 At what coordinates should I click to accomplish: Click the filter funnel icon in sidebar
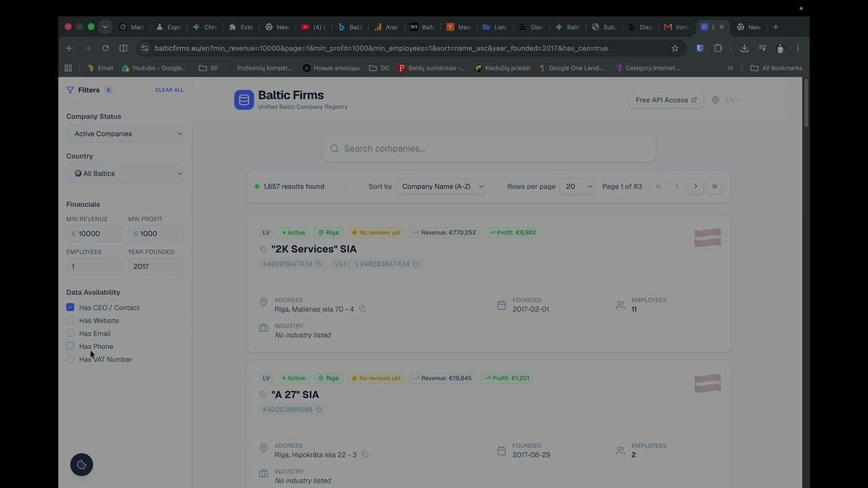pos(70,90)
